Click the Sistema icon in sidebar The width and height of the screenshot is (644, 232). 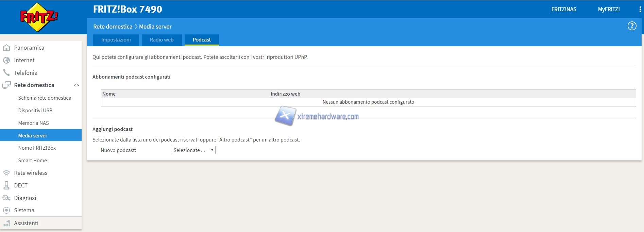point(6,210)
